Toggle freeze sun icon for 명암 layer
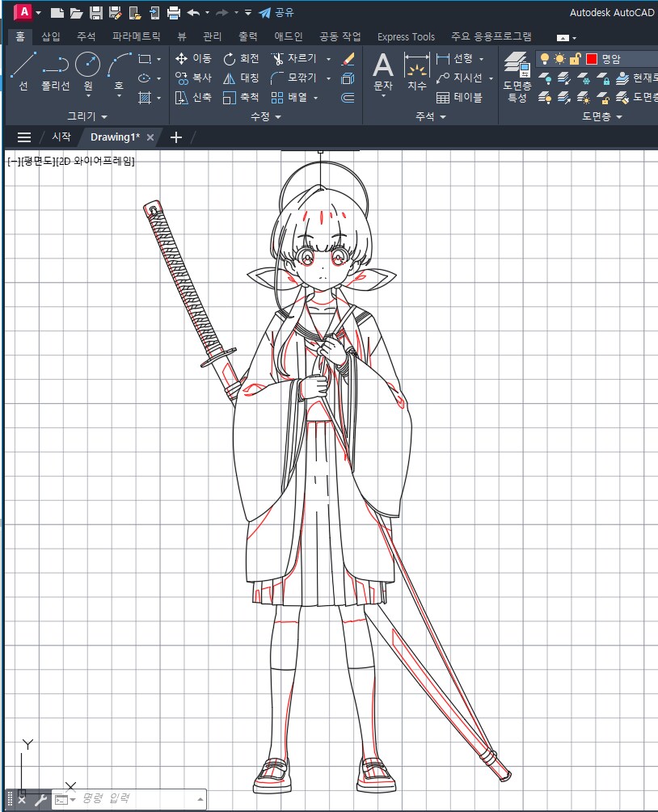This screenshot has height=812, width=658. pyautogui.click(x=559, y=59)
